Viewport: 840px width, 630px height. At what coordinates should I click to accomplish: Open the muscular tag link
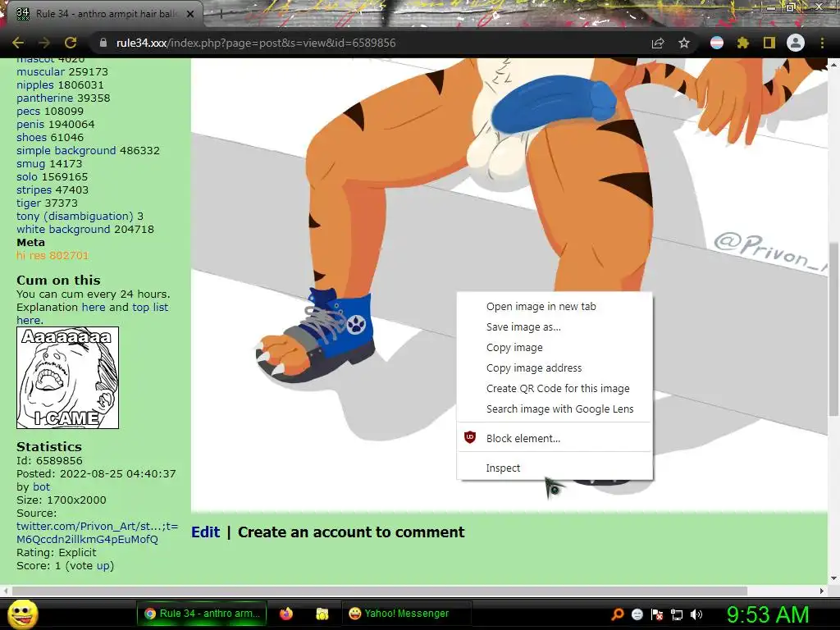40,72
